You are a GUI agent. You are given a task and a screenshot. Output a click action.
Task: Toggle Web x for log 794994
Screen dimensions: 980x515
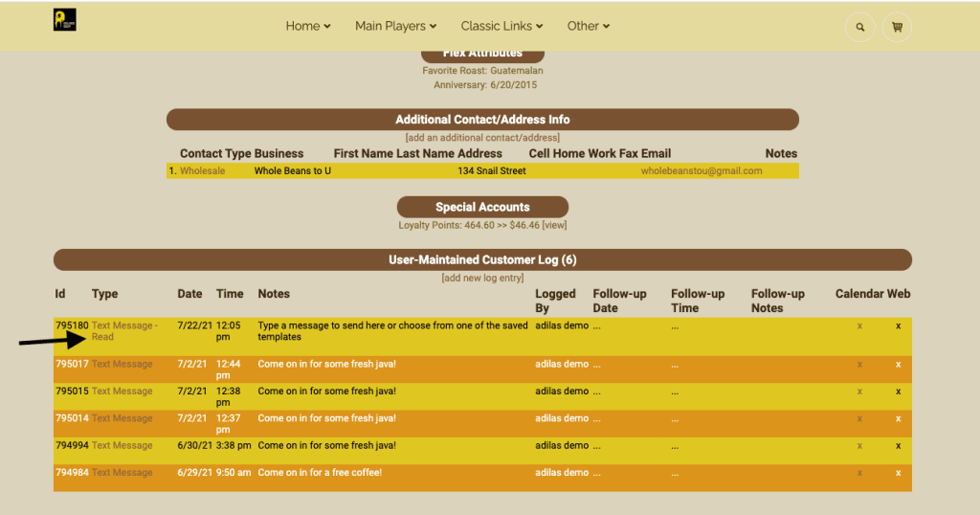tap(898, 446)
